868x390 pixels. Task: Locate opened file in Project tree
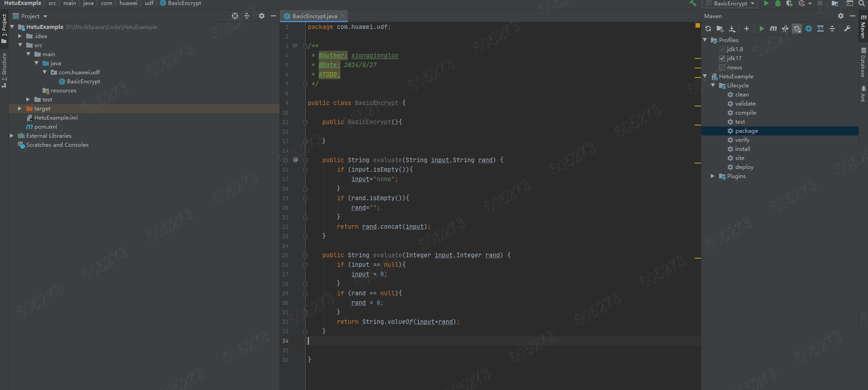[x=235, y=16]
